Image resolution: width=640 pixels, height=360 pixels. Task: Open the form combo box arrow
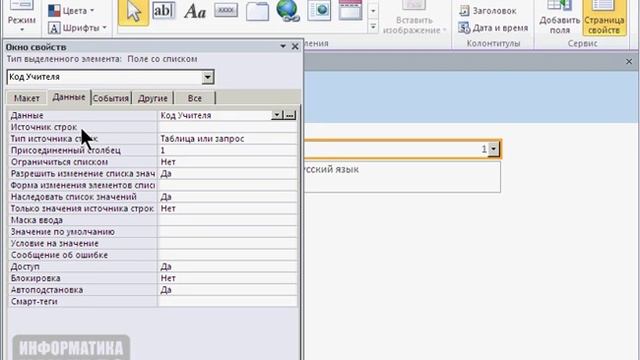(x=493, y=149)
